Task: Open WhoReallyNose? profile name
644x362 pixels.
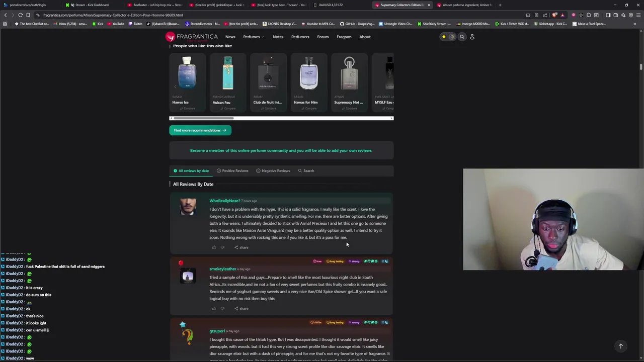Action: (224, 201)
